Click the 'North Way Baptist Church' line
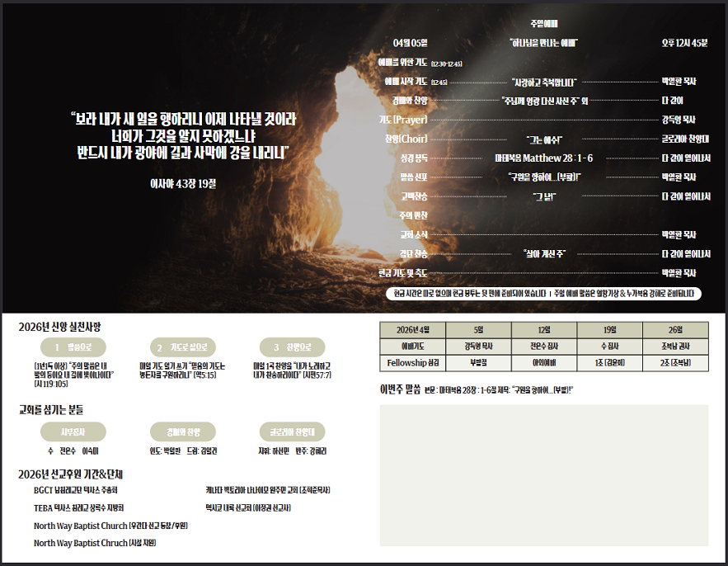The image size is (728, 566). coord(110,526)
